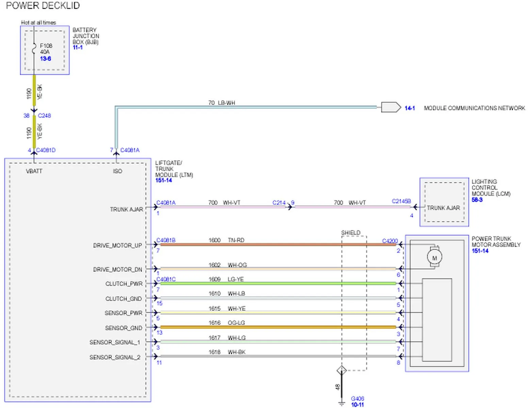Screen dimensions: 532x408
Task: Click the '700 WH-VT' label right of C214
Action: click(350, 203)
